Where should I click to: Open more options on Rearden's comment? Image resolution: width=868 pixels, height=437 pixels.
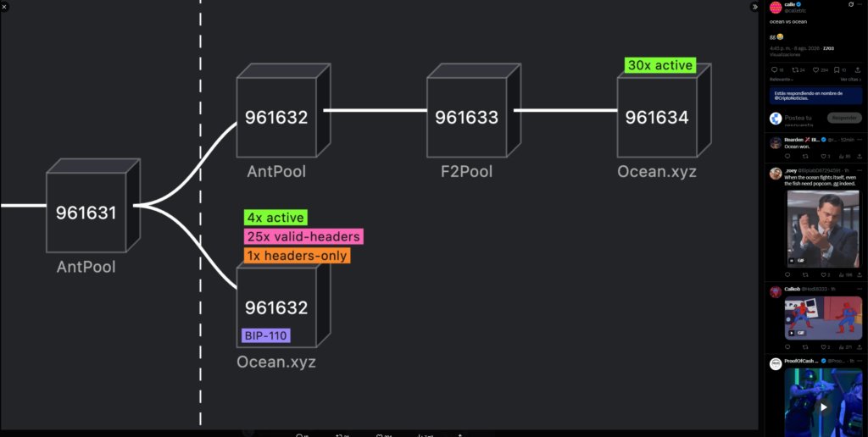860,140
